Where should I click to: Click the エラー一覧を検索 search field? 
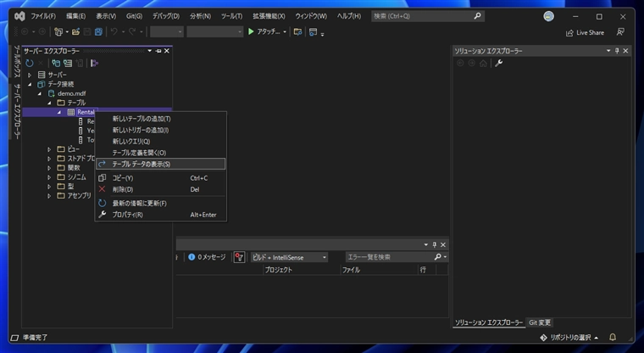(389, 257)
